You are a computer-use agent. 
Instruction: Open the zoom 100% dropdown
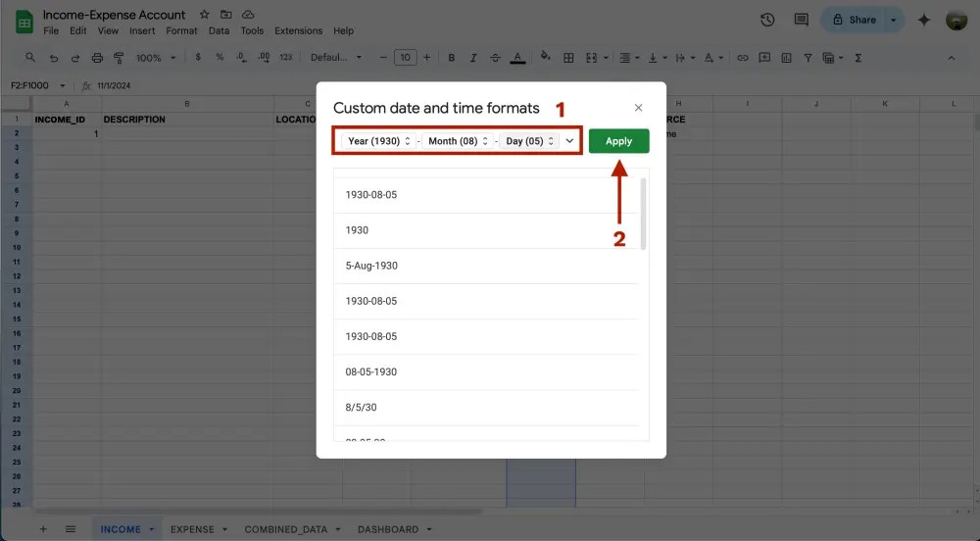tap(154, 58)
